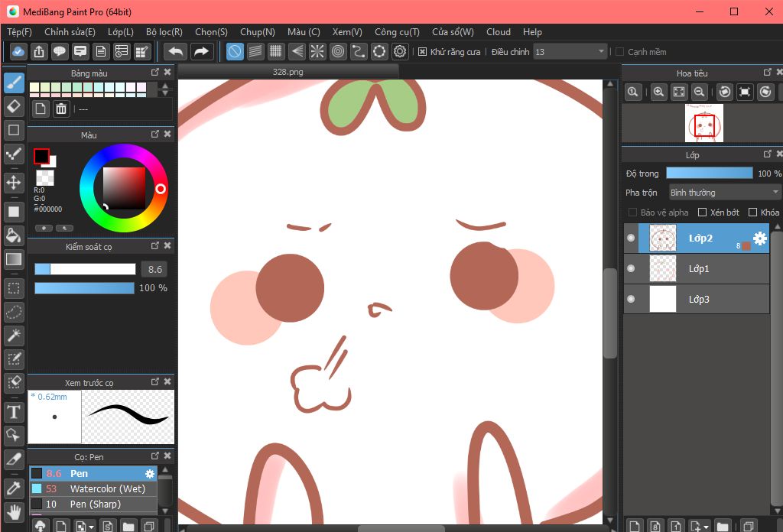Viewport: 783px width, 532px height.
Task: Click the cloud save icon
Action: click(18, 51)
